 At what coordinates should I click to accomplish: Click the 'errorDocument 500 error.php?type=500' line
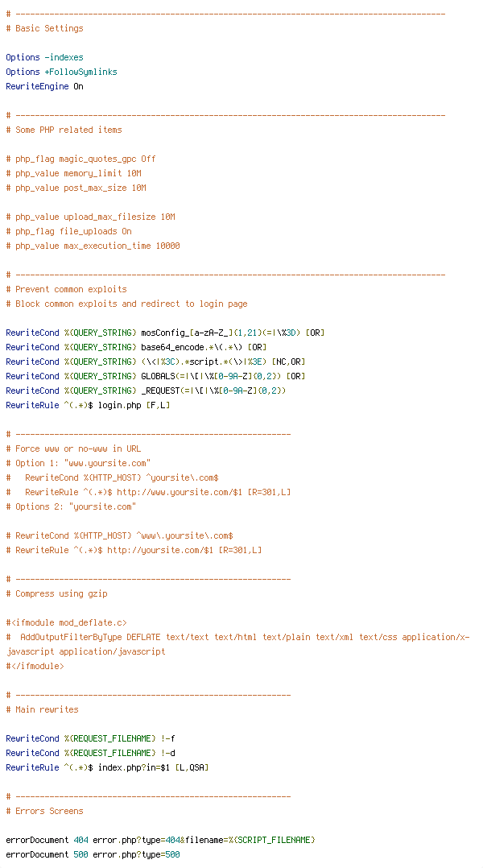pos(93,855)
